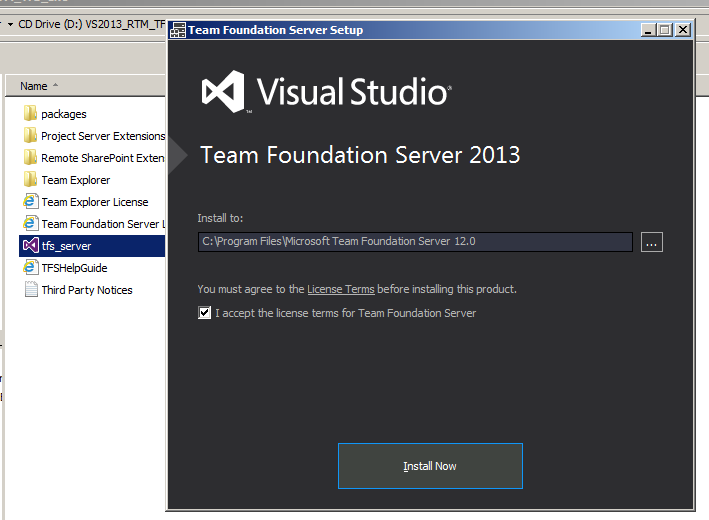
Task: Click the install path text field
Action: [x=414, y=242]
